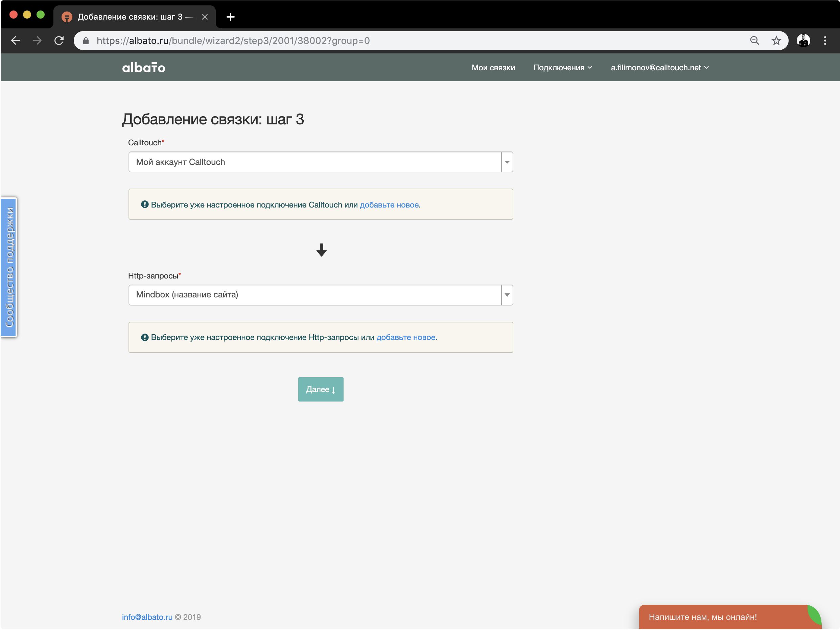The height and width of the screenshot is (630, 840).
Task: Open a new browser tab
Action: click(230, 17)
